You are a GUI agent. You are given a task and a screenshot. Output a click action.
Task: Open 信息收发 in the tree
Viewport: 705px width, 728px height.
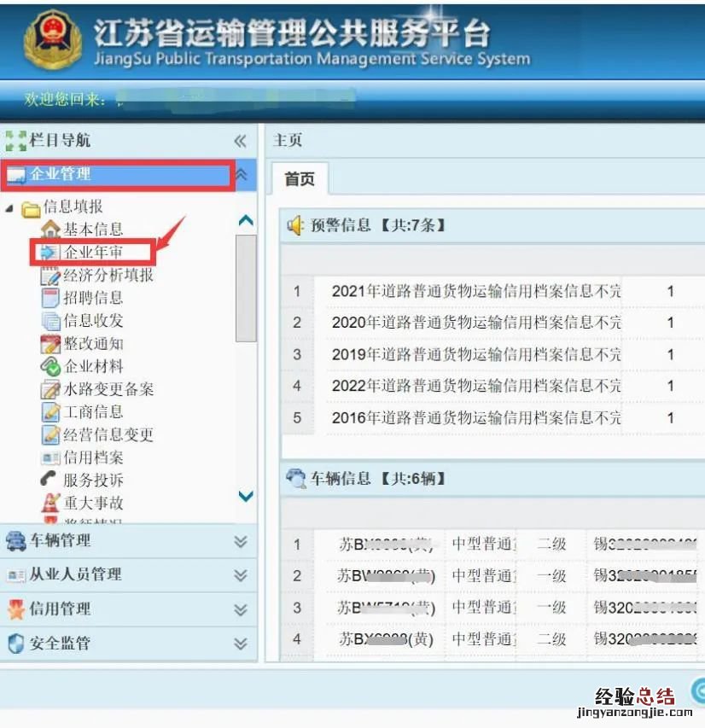click(x=93, y=321)
